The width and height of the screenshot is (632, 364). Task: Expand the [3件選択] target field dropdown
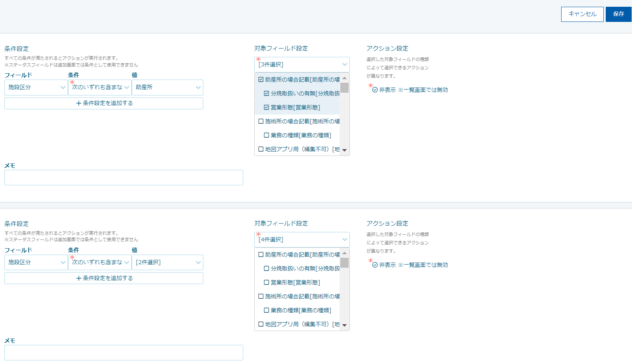coord(302,64)
